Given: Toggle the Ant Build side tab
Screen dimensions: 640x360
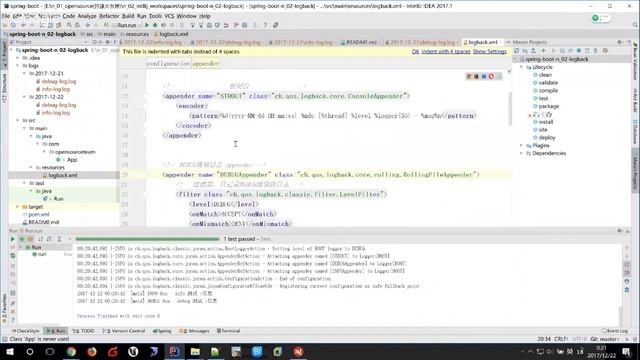Looking at the screenshot, I should pyautogui.click(x=636, y=100).
